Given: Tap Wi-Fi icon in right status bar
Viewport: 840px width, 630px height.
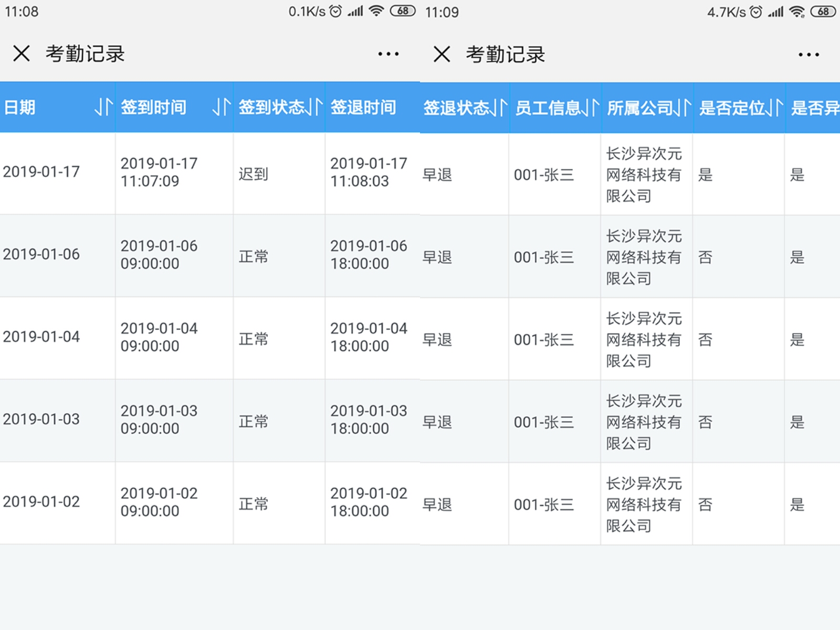Looking at the screenshot, I should pyautogui.click(x=797, y=12).
